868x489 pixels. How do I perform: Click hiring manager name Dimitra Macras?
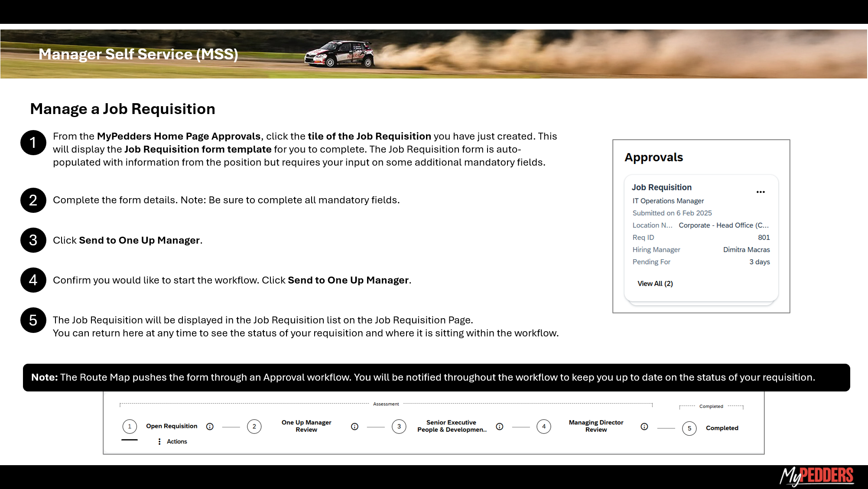[746, 250]
